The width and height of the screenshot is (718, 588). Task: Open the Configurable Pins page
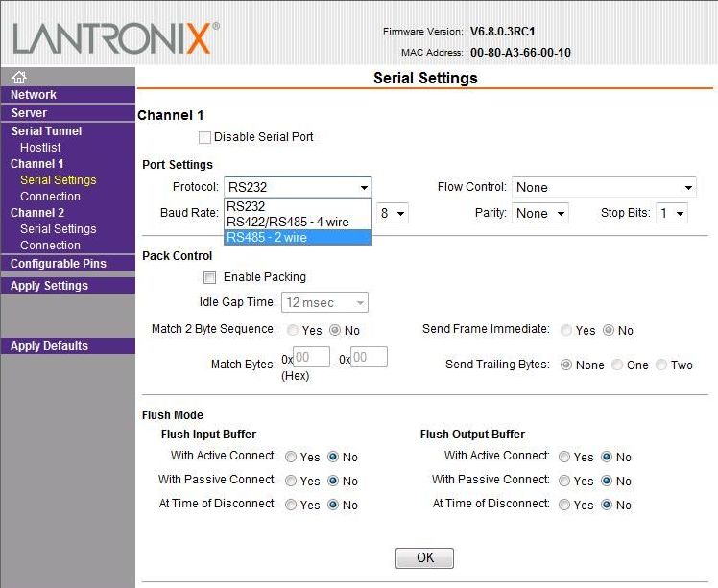(x=59, y=264)
